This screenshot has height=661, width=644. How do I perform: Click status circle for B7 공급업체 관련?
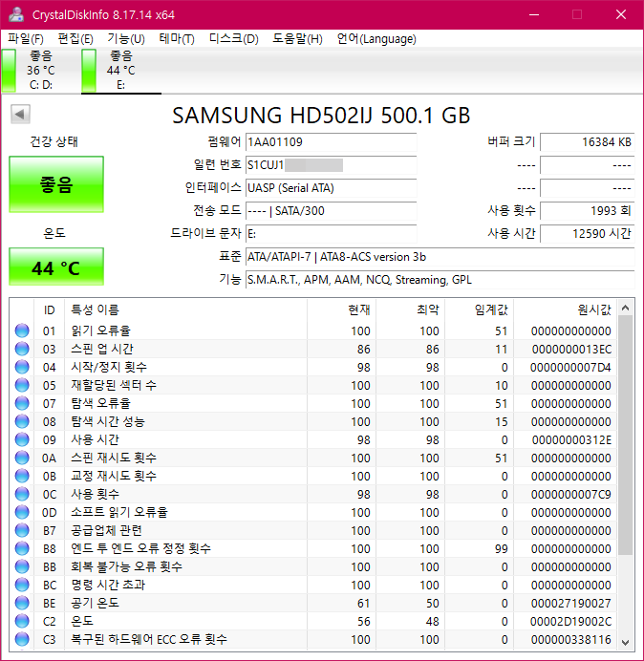(22, 530)
